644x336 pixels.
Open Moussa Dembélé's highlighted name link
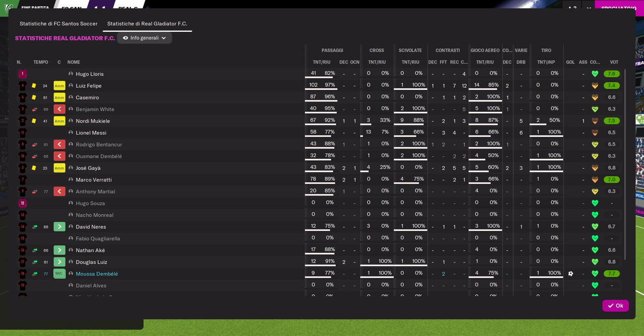pyautogui.click(x=97, y=274)
